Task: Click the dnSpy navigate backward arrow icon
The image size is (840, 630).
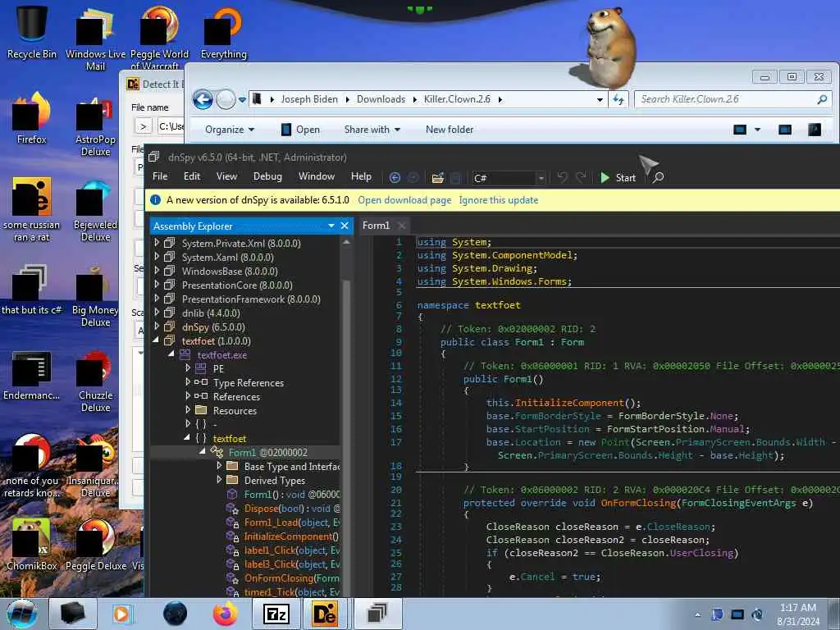Action: 395,178
